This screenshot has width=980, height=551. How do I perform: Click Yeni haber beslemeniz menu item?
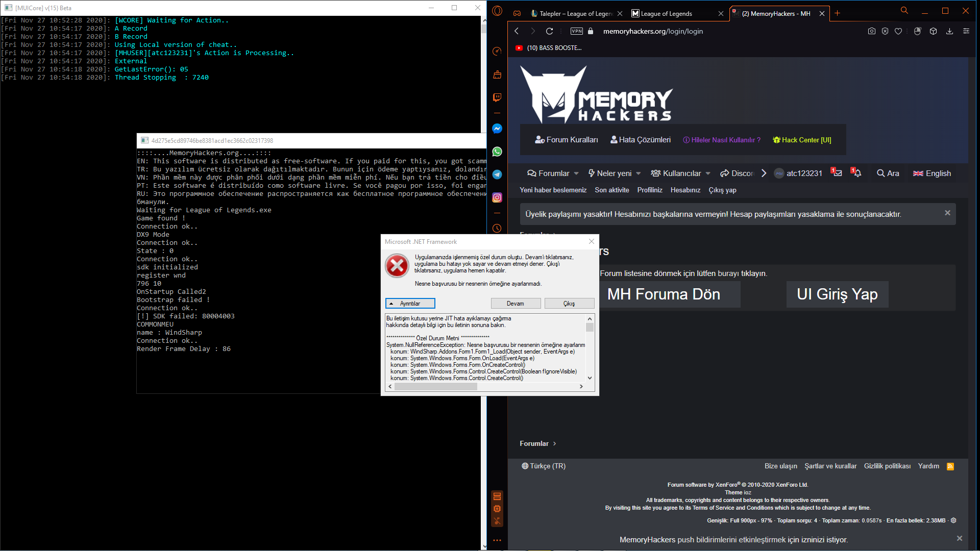[553, 190]
